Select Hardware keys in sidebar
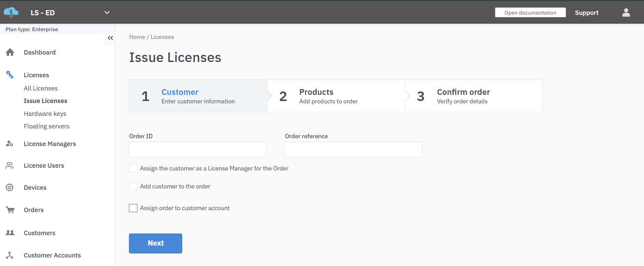This screenshot has width=644, height=266. 45,114
